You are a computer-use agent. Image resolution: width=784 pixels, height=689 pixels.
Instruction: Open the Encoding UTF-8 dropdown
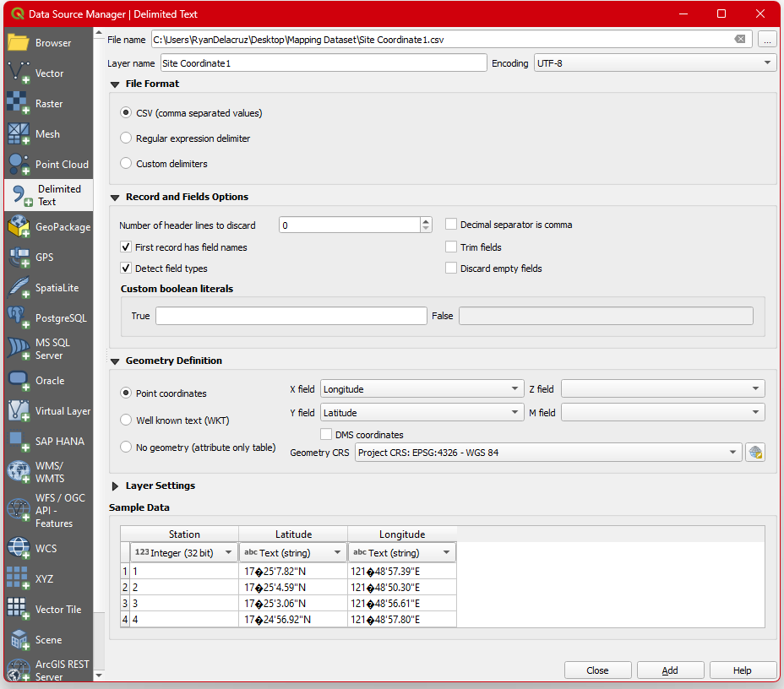[x=655, y=63]
